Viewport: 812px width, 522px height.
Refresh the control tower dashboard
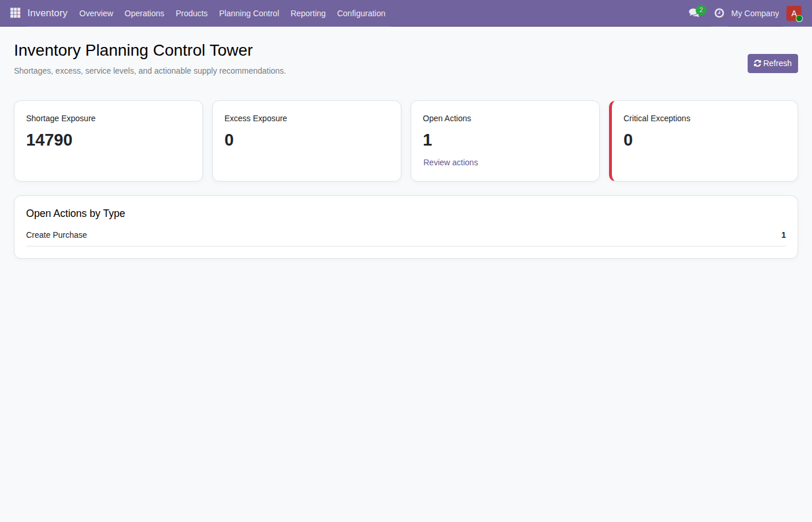tap(773, 63)
